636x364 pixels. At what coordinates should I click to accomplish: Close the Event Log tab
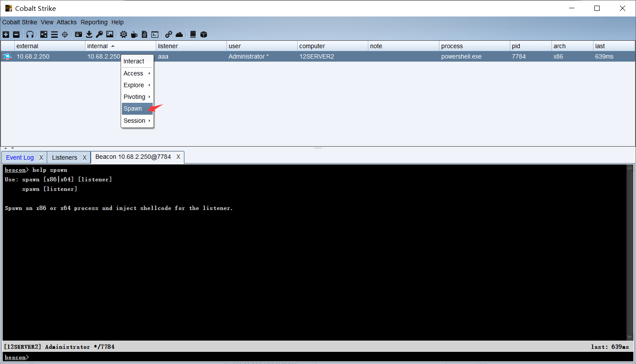coord(41,157)
